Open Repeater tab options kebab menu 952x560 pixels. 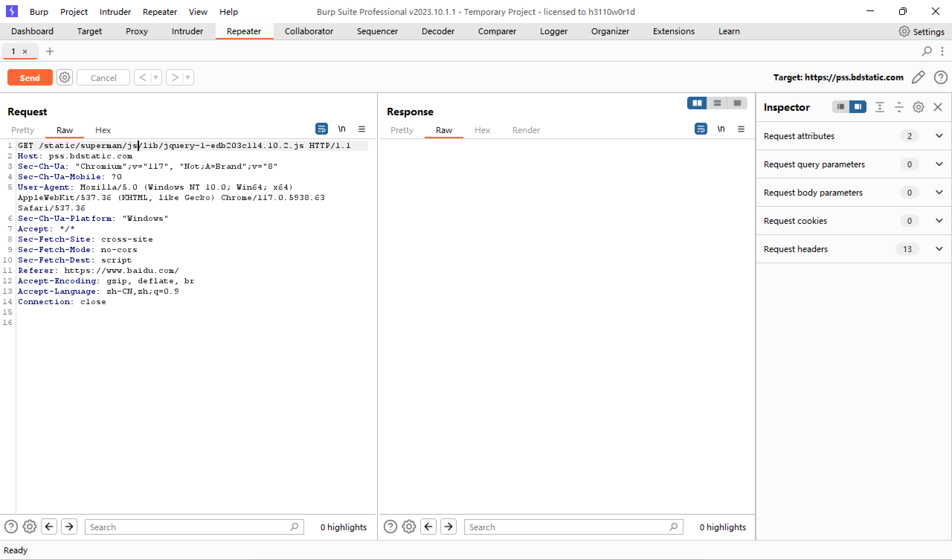(942, 51)
